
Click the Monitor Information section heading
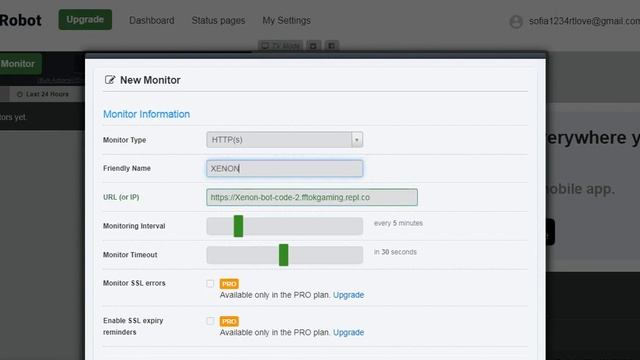146,114
